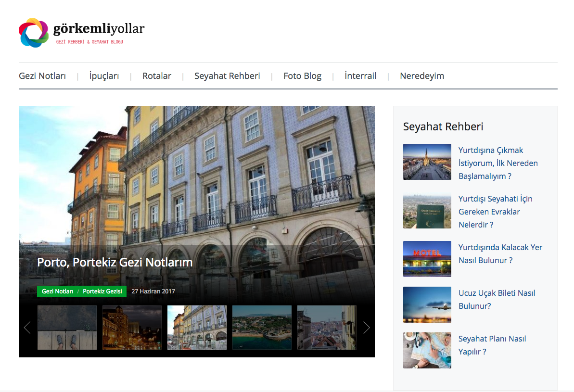Advance the slider with the right arrow
The width and height of the screenshot is (574, 392).
366,327
